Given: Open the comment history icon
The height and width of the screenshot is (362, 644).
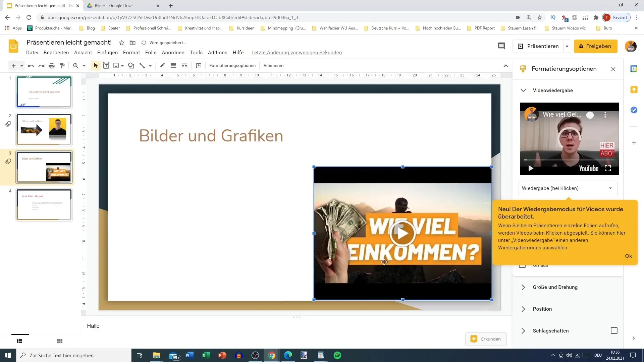Looking at the screenshot, I should point(501,46).
